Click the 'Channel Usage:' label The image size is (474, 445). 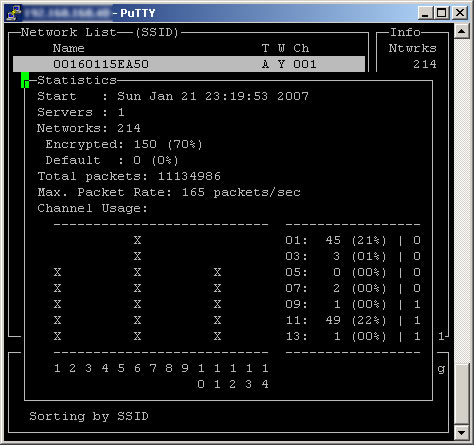[92, 208]
